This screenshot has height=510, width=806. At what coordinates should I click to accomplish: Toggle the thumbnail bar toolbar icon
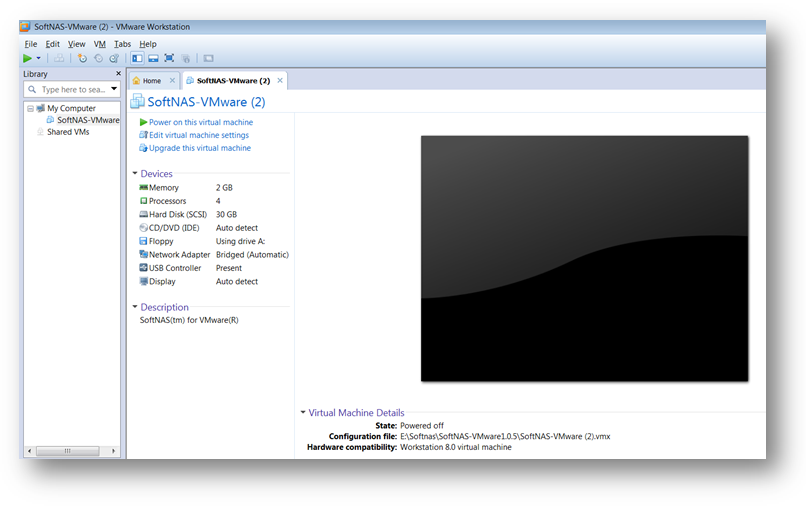point(153,59)
